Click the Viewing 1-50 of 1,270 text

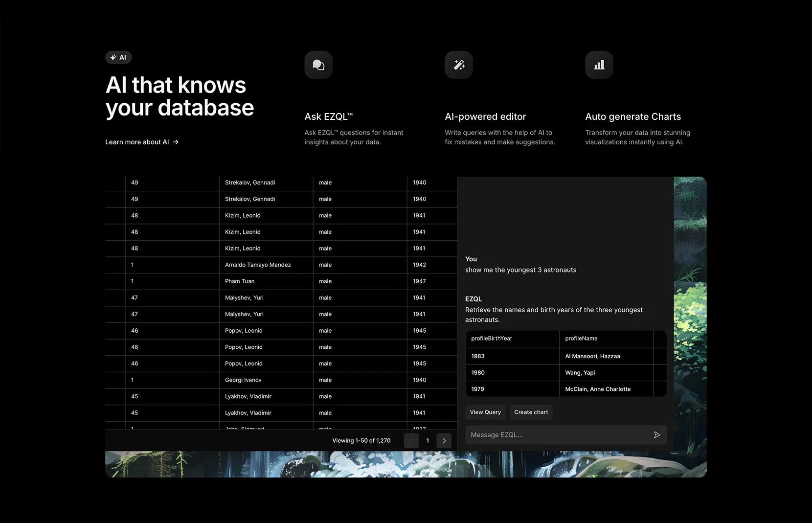click(361, 441)
